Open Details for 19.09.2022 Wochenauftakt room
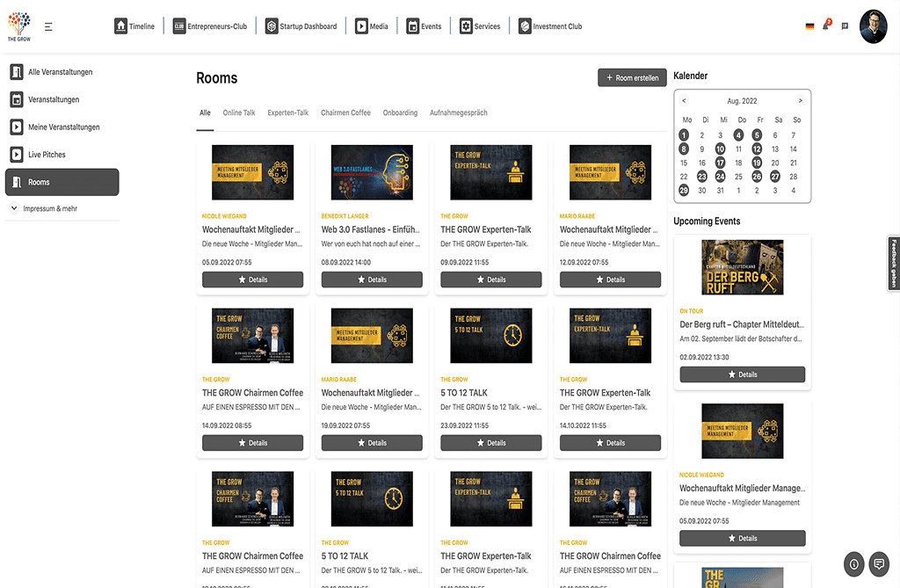The image size is (900, 588). [372, 443]
